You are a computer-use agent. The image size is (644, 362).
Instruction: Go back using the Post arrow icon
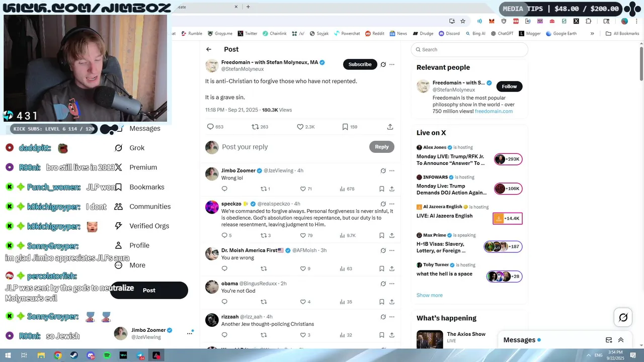click(x=209, y=49)
